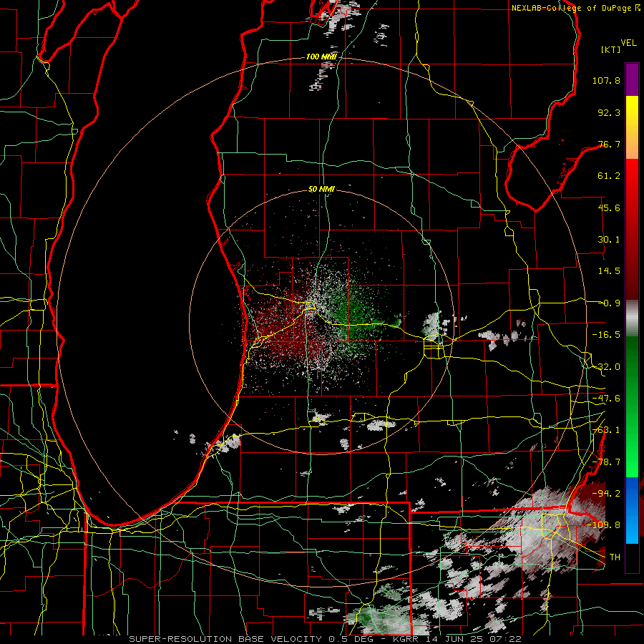
Task: Click the TH label on the legend
Action: pos(615,557)
